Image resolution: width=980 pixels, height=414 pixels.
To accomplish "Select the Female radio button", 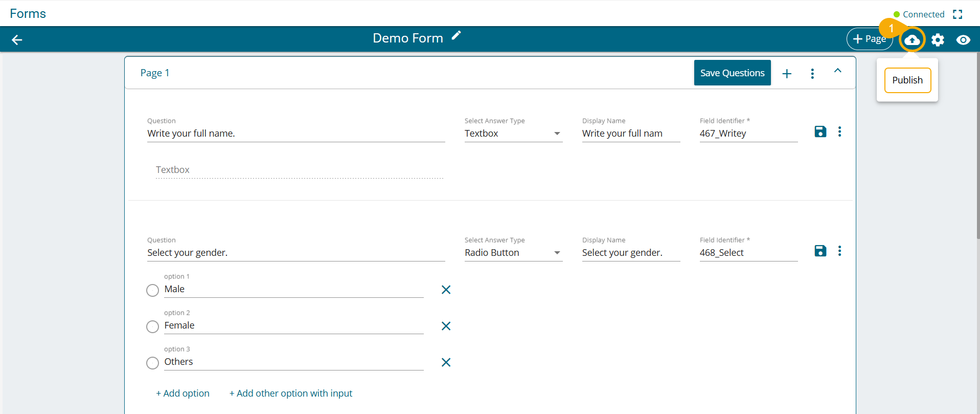I will click(x=152, y=327).
